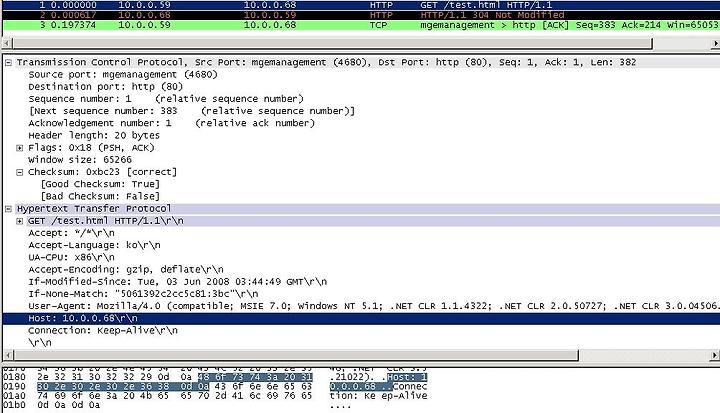
Task: Select the Accept-Language: ko header line
Action: tap(94, 245)
